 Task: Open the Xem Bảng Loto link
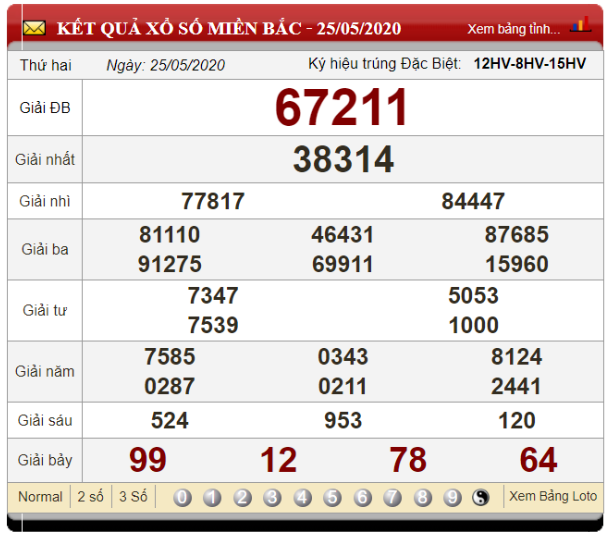point(553,496)
